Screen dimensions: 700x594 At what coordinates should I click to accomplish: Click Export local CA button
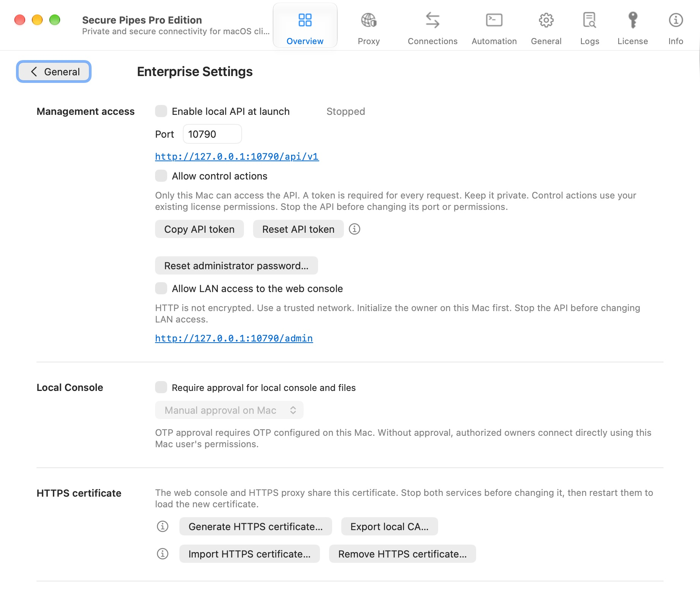pos(390,527)
